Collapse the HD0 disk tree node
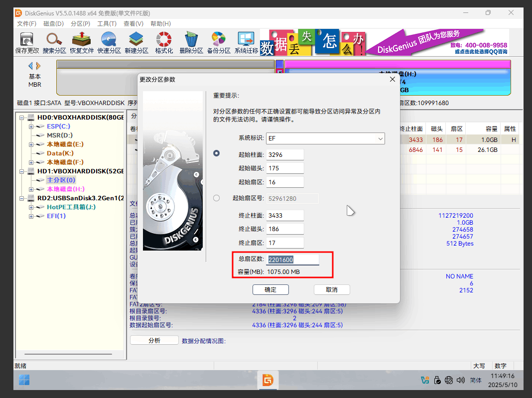 pyautogui.click(x=21, y=118)
